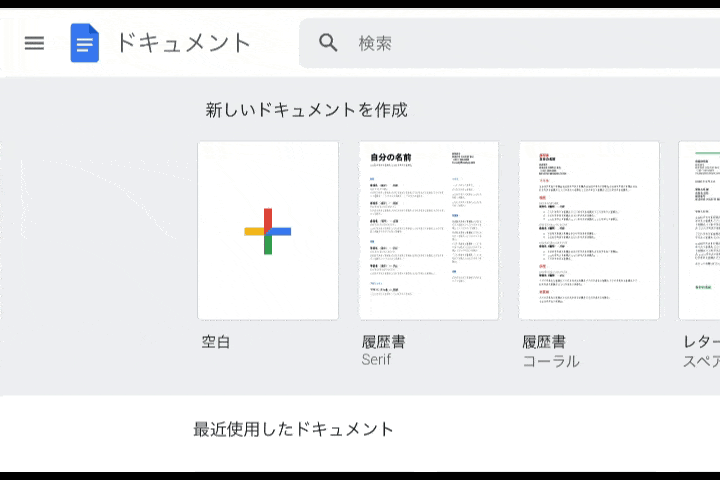The width and height of the screenshot is (720, 480).
Task: Click the 新しいドキュメントを作成 heading
Action: (x=306, y=110)
